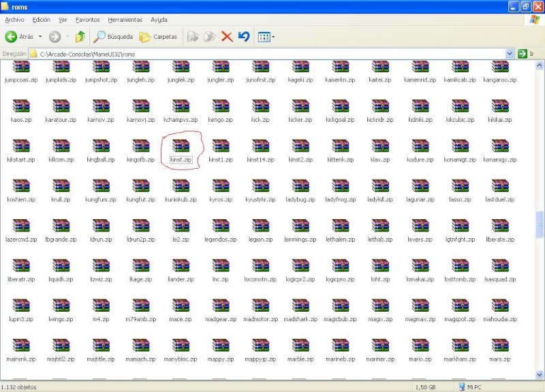Select the mace.zip archive icon
Image resolution: width=545 pixels, height=392 pixels.
tap(181, 306)
